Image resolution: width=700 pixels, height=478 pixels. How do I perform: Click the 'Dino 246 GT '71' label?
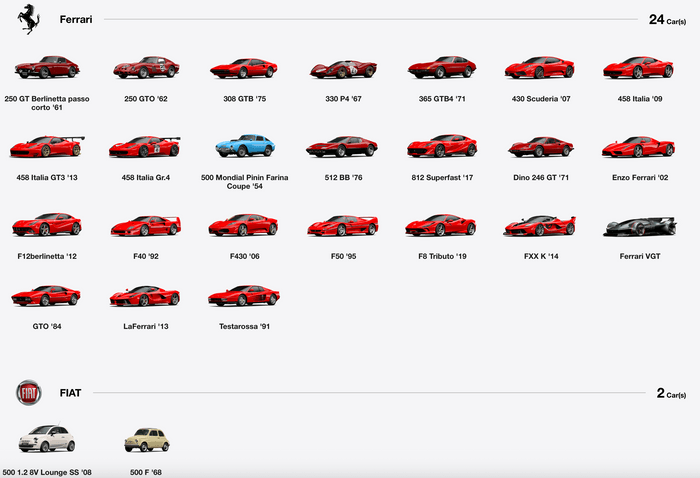coord(541,177)
